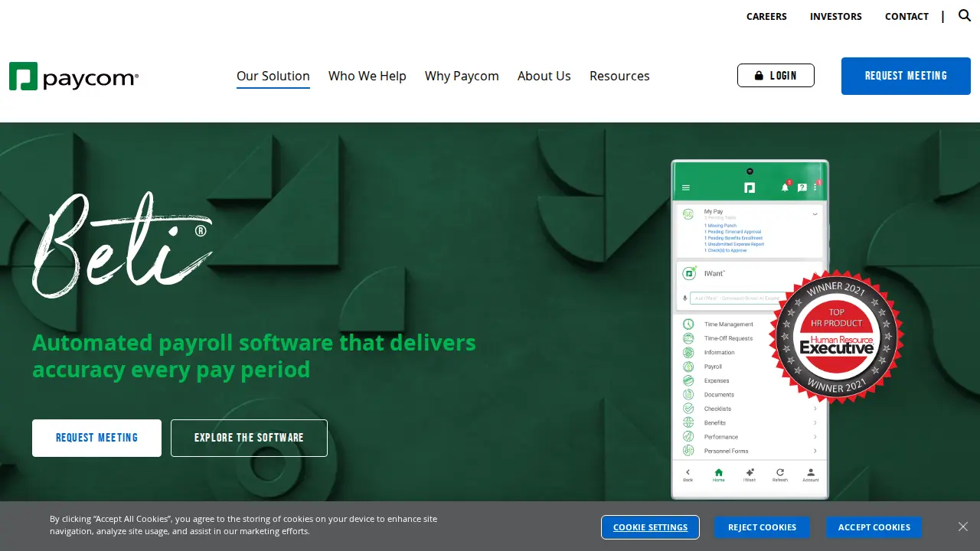Click the white Request Meeting hero button
980x551 pixels.
pos(96,438)
